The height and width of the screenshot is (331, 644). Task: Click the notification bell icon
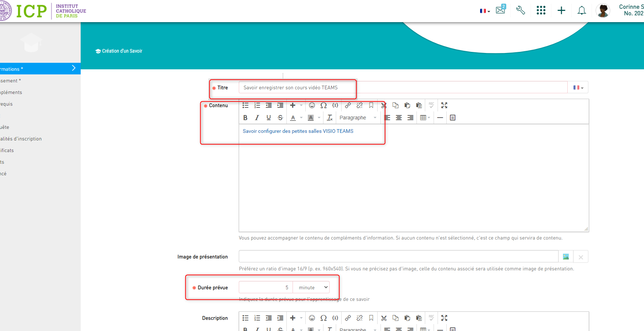tap(581, 11)
